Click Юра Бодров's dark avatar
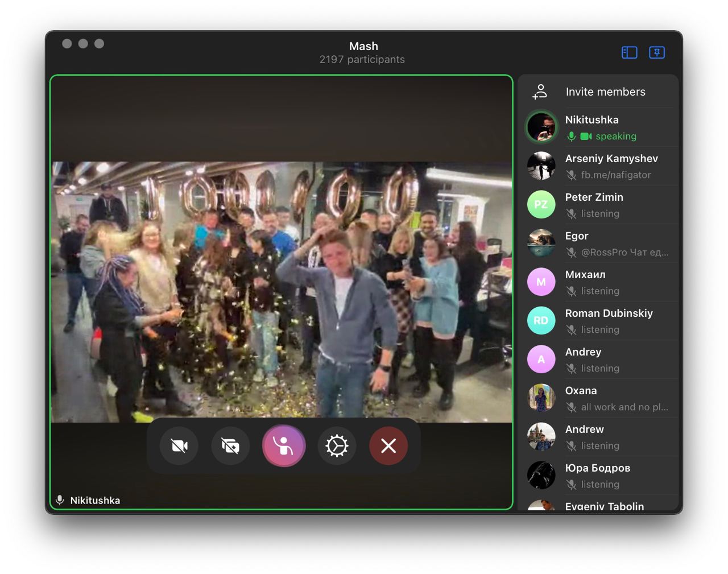The image size is (728, 574). (x=541, y=475)
